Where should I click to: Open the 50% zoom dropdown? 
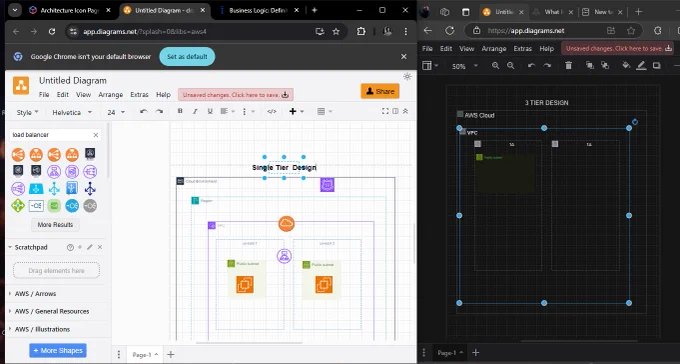pos(464,66)
